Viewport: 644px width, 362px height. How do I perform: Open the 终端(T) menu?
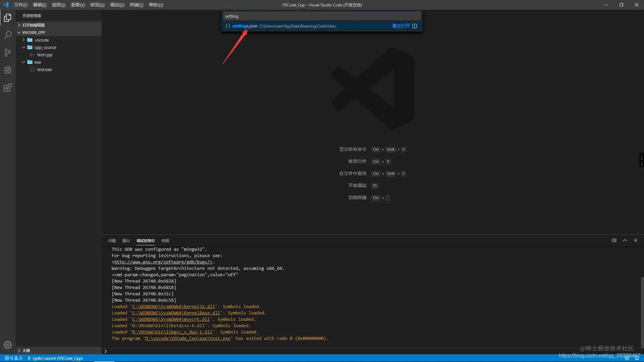137,5
